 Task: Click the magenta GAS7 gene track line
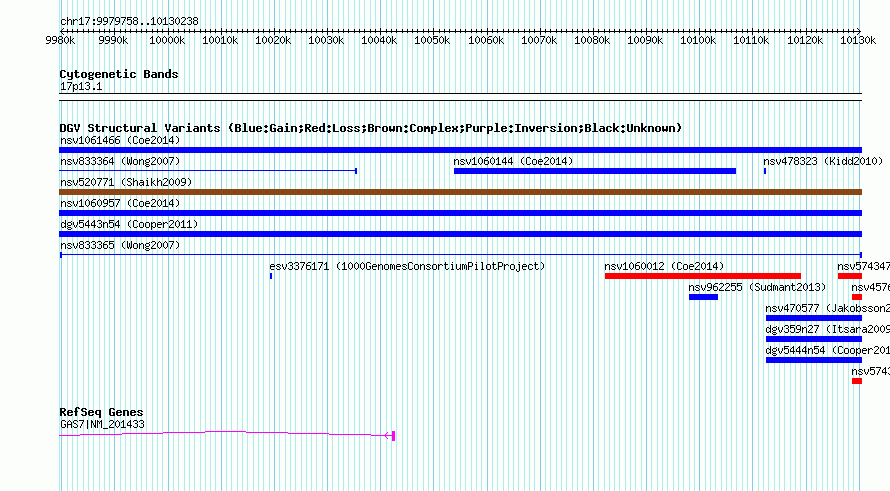pyautogui.click(x=224, y=434)
